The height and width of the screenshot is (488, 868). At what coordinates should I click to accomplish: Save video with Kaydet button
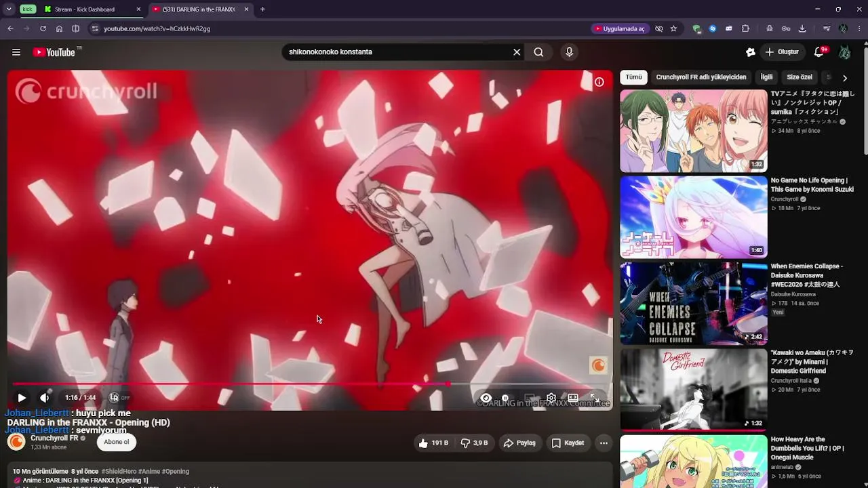(568, 443)
